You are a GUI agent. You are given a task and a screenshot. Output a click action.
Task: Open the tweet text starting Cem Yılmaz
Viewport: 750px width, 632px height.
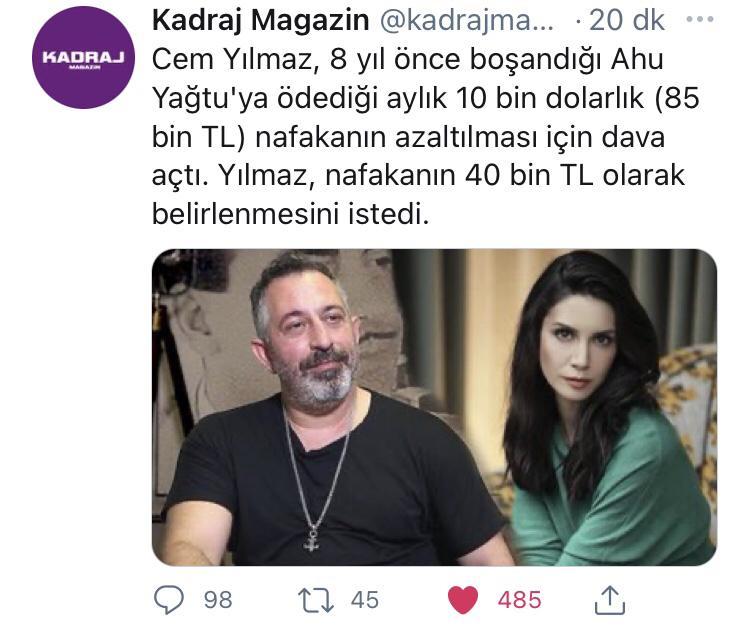pos(426,137)
